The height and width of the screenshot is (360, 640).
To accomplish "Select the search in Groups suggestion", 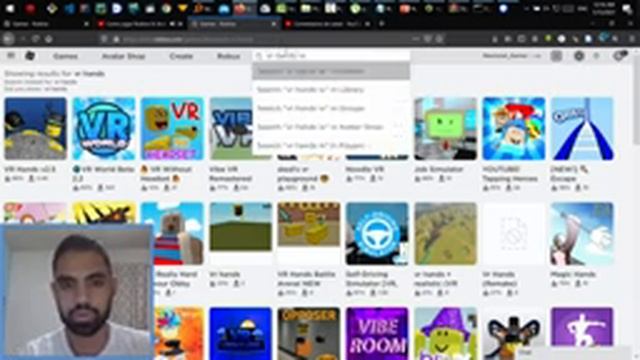I will pos(331,108).
